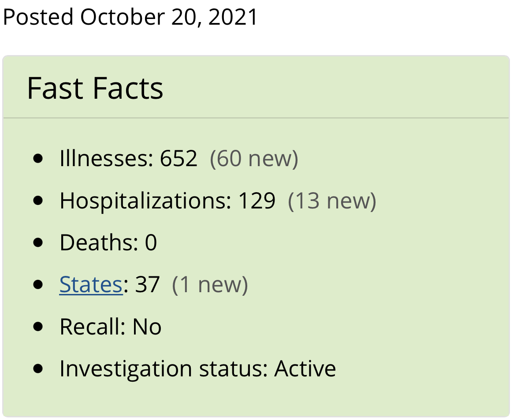
Task: Click the Recall: No text
Action: (111, 327)
